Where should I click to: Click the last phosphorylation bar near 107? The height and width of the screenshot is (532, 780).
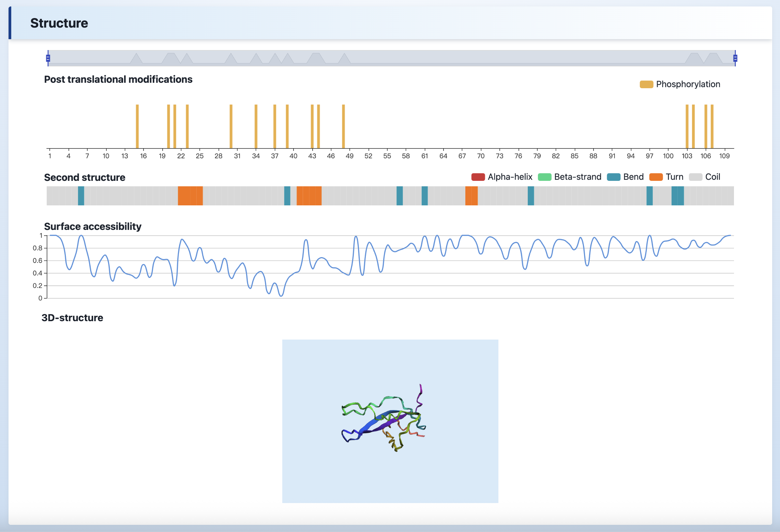click(x=712, y=126)
